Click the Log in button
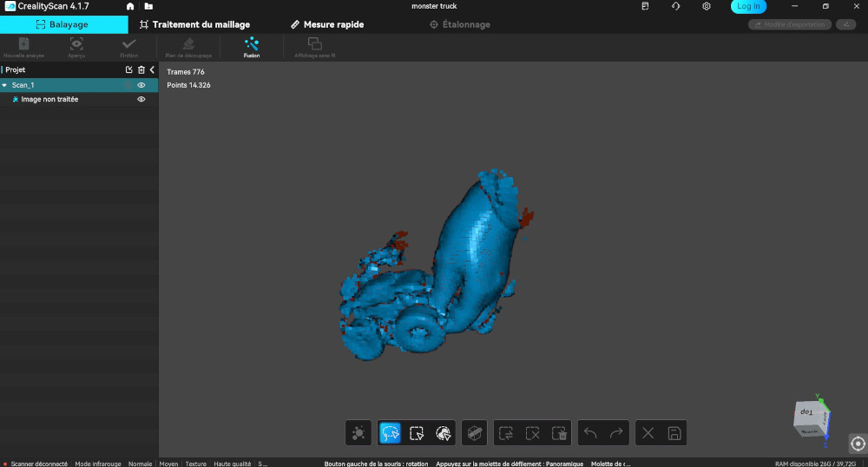This screenshot has width=868, height=467. [x=748, y=6]
